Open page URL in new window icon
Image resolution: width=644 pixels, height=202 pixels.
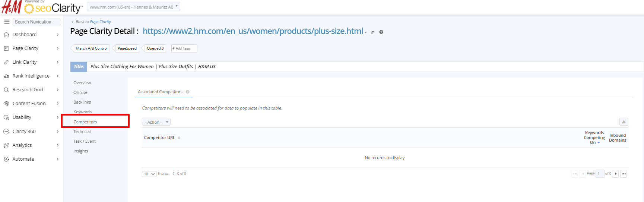click(x=372, y=32)
